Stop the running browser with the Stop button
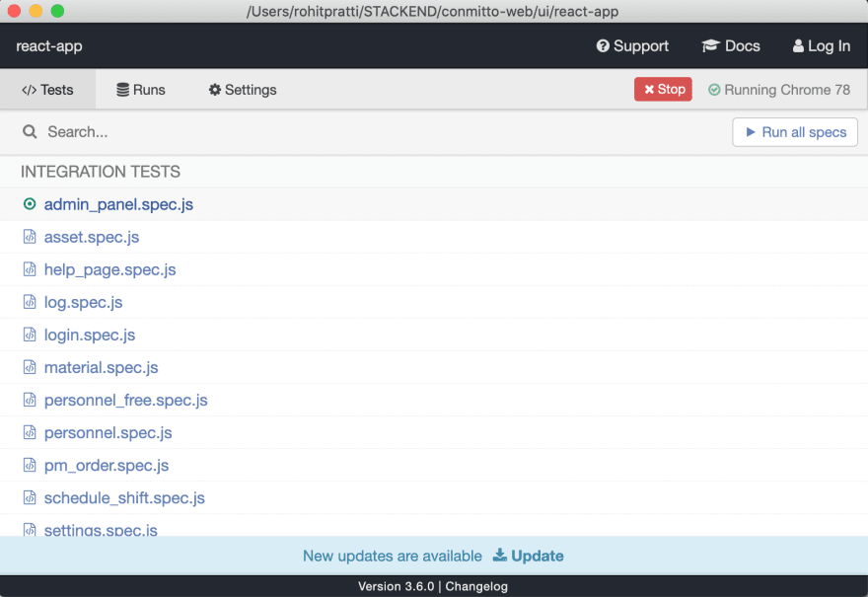 point(663,89)
